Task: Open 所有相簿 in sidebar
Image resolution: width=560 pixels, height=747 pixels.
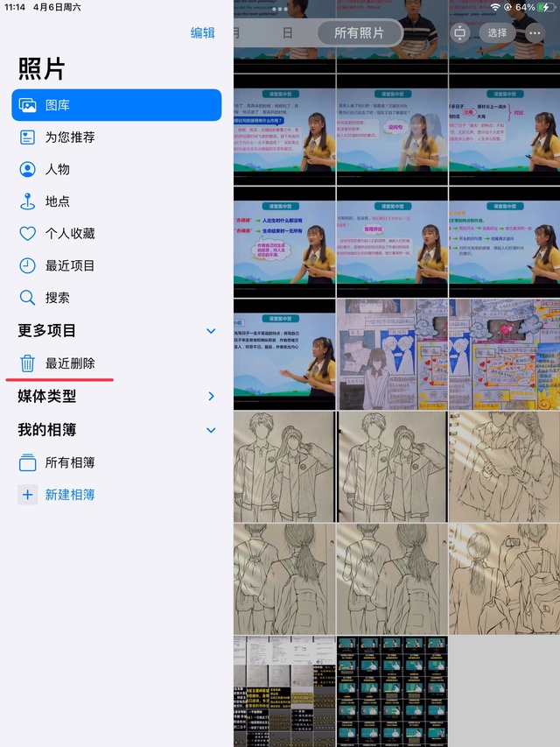Action: pyautogui.click(x=70, y=462)
